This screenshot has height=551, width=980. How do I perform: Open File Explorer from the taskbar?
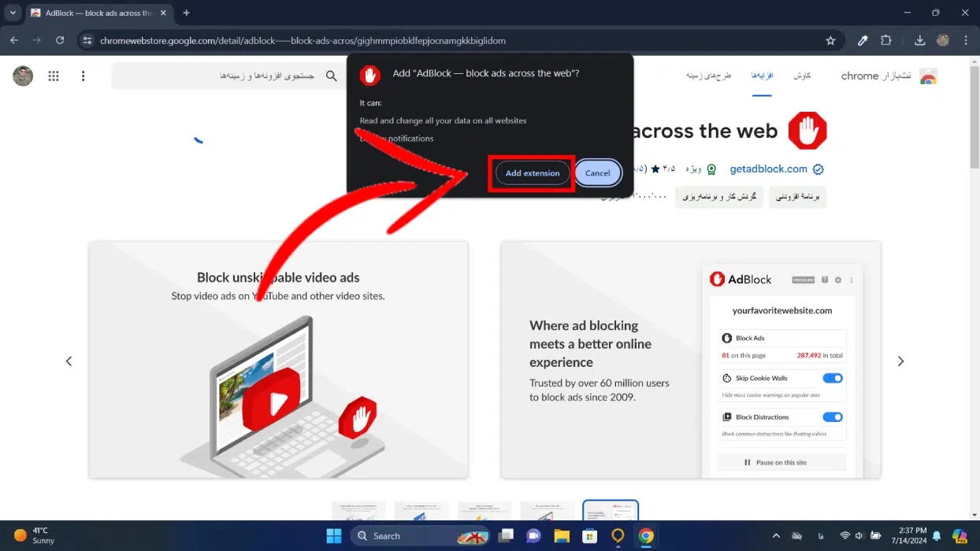[x=561, y=536]
